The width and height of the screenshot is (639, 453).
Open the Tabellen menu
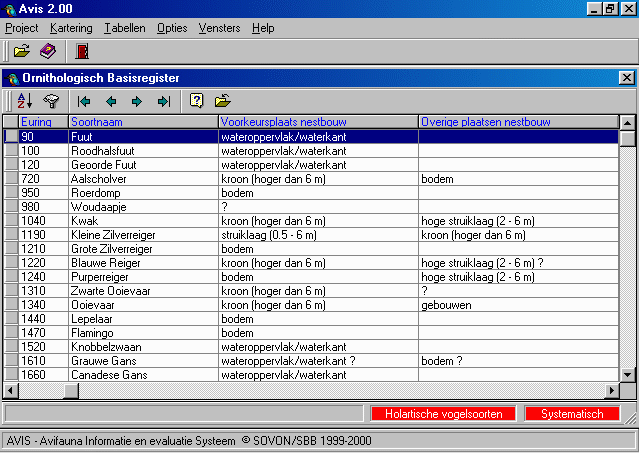point(125,28)
